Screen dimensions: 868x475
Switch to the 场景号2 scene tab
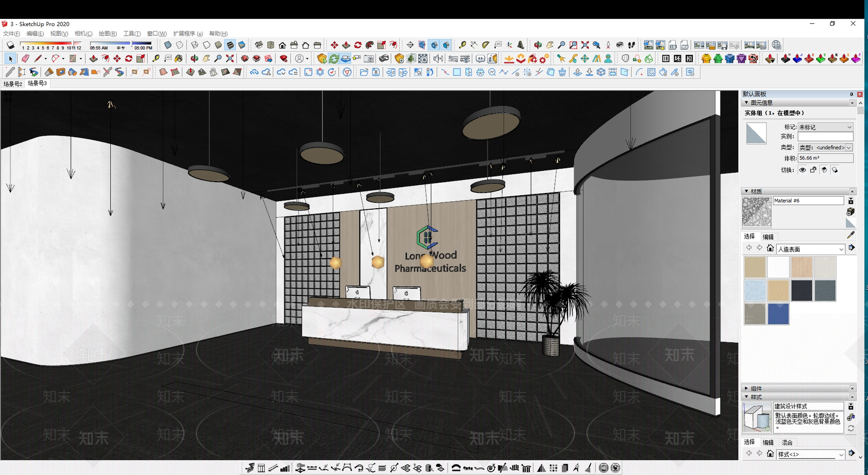13,84
